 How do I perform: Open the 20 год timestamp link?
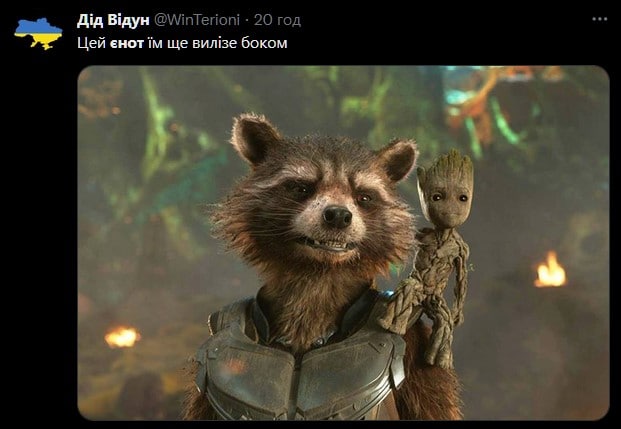(x=277, y=20)
